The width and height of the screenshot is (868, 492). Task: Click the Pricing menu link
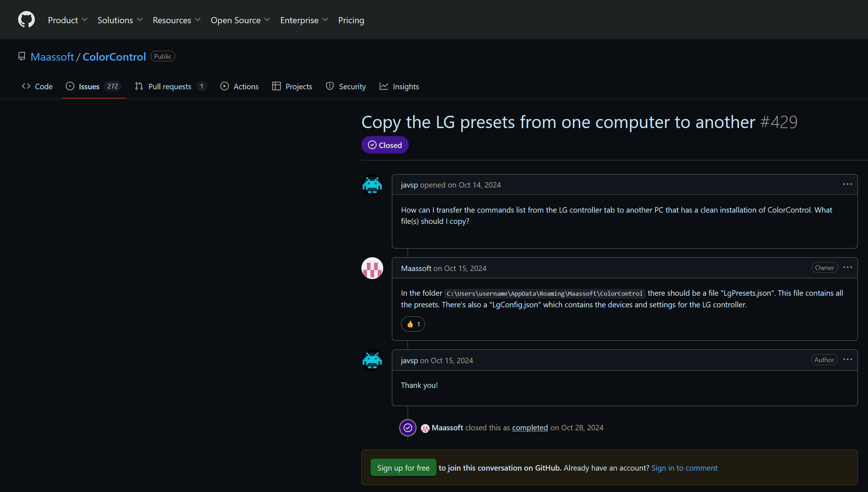click(351, 20)
